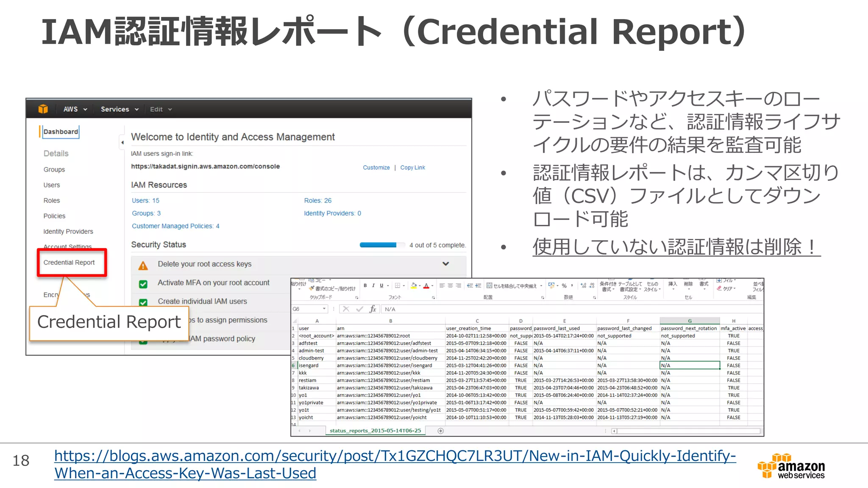This screenshot has height=488, width=868.
Task: Open Identity Providers in the IAM sidebar
Action: point(68,232)
